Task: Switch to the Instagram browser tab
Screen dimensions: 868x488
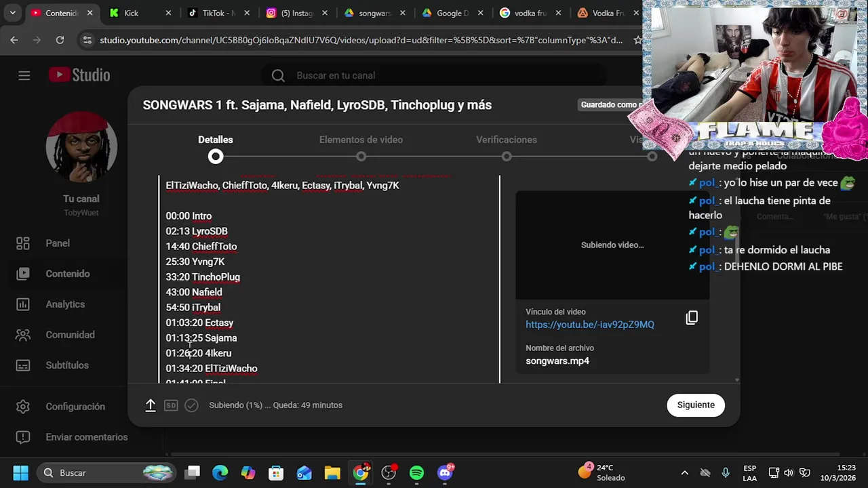Action: click(x=297, y=13)
